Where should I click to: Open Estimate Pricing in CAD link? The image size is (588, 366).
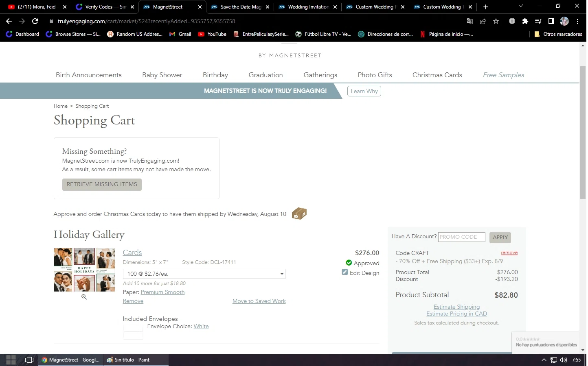tap(456, 314)
